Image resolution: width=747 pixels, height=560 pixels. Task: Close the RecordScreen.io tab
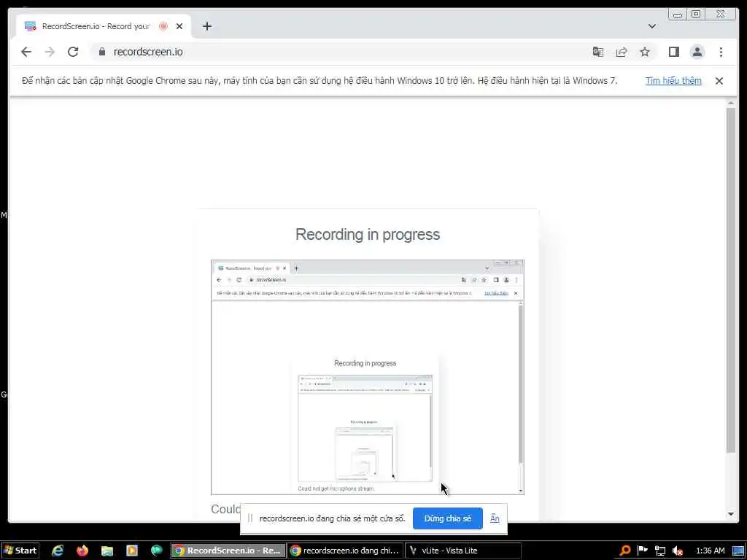179,26
